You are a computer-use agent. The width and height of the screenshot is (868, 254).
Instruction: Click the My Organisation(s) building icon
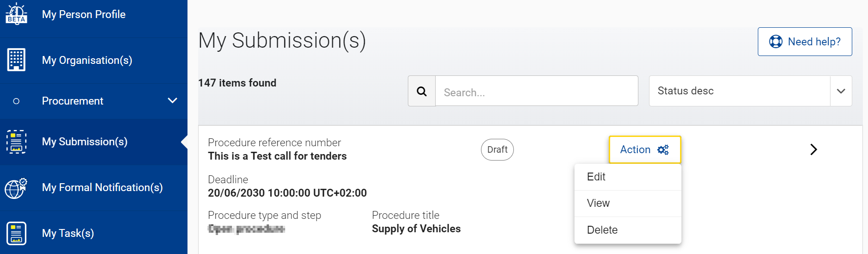16,60
